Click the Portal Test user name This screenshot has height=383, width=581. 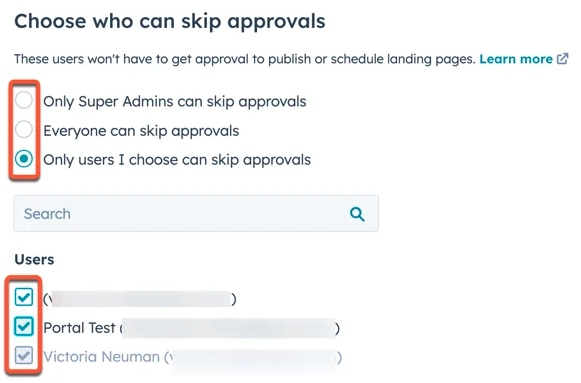pos(79,328)
